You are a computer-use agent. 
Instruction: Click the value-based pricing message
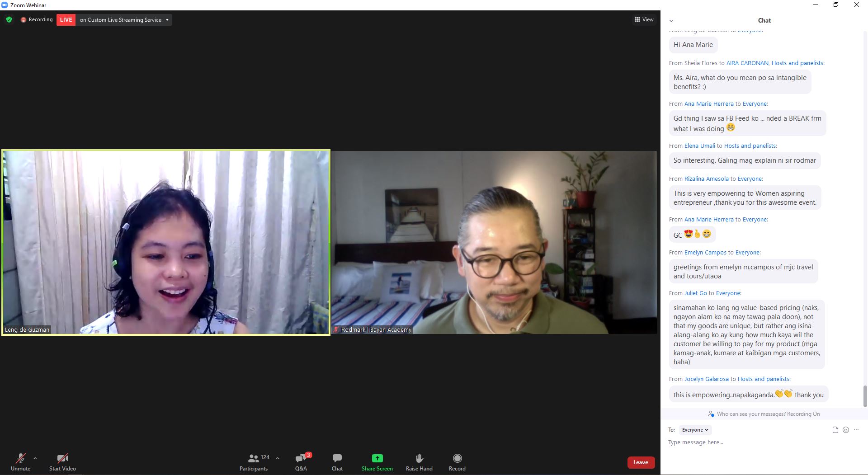[747, 335]
